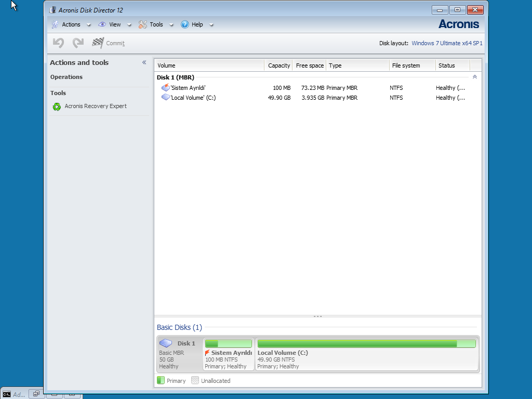
Task: Collapse the Actions and tools panel
Action: coord(144,62)
